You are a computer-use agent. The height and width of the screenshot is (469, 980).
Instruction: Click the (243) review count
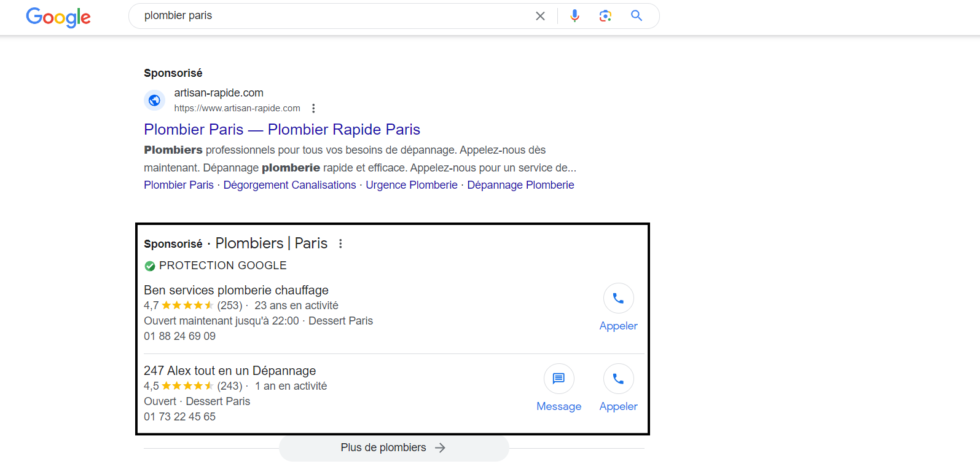click(230, 386)
